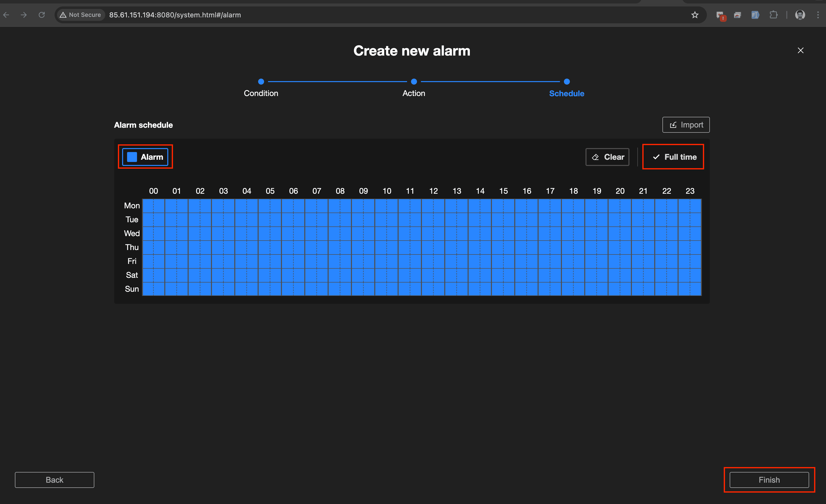Clear the alarm schedule grid
This screenshot has height=504, width=826.
(607, 157)
